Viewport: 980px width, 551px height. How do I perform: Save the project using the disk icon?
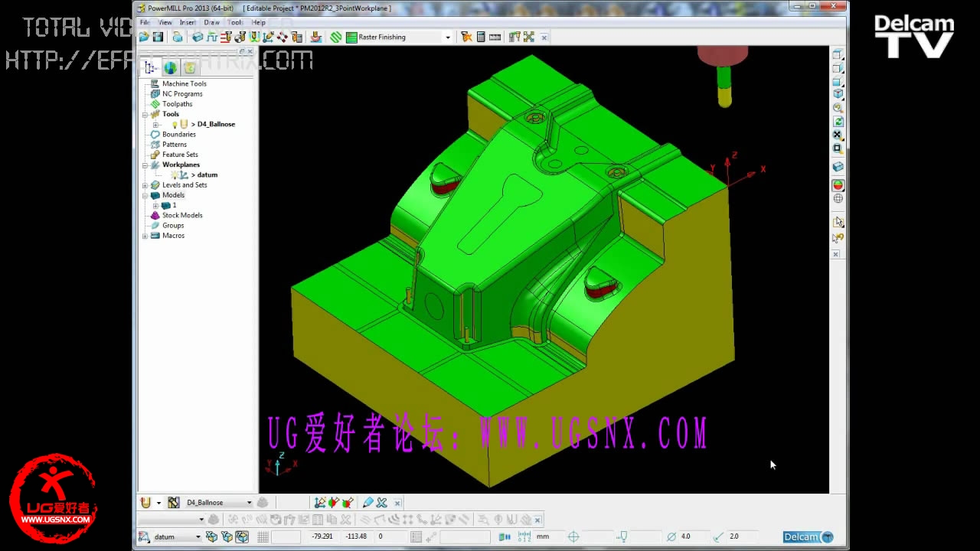[x=158, y=37]
